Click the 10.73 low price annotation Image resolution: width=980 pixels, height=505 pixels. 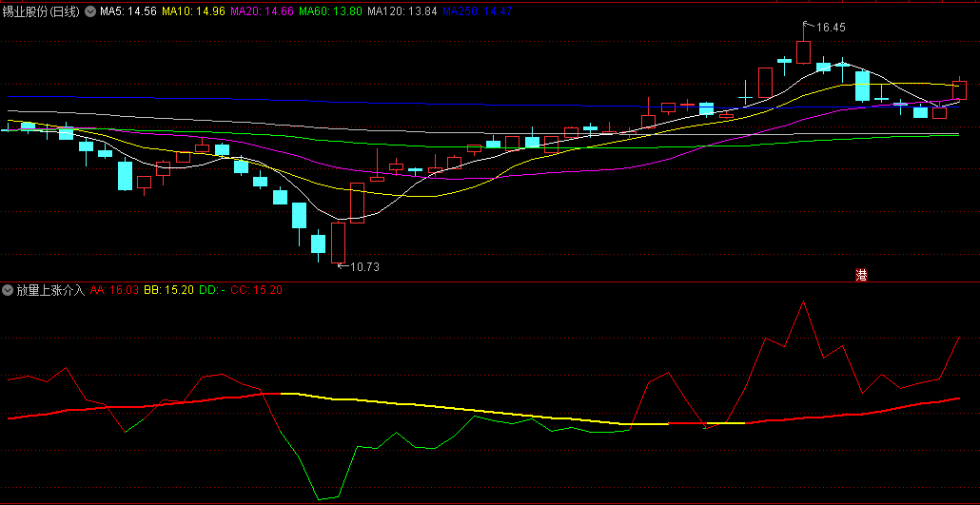coord(364,267)
